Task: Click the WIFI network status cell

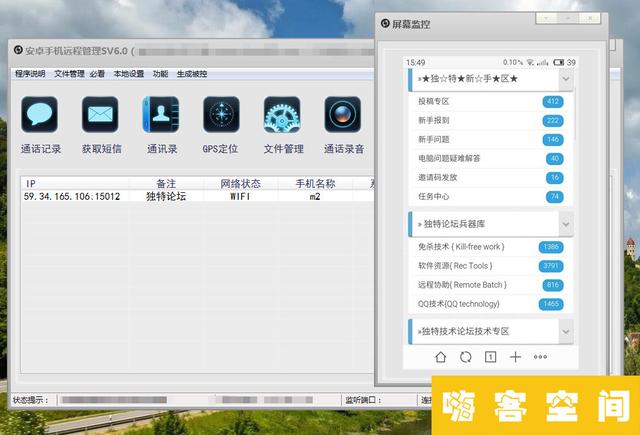Action: 240,196
